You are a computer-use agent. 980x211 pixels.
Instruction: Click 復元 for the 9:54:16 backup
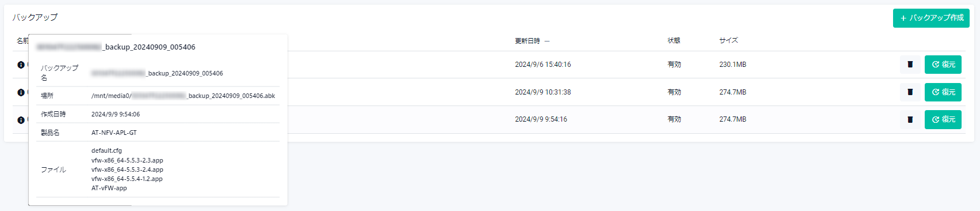point(943,119)
